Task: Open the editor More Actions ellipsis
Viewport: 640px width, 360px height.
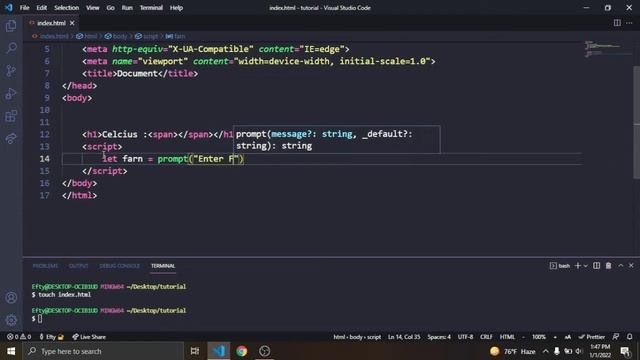Action: [629, 23]
